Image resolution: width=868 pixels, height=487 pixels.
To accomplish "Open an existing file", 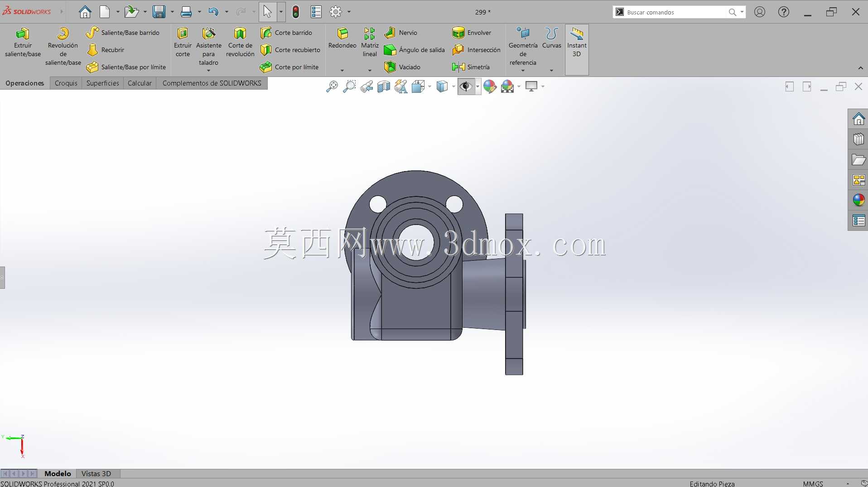I will (x=131, y=12).
